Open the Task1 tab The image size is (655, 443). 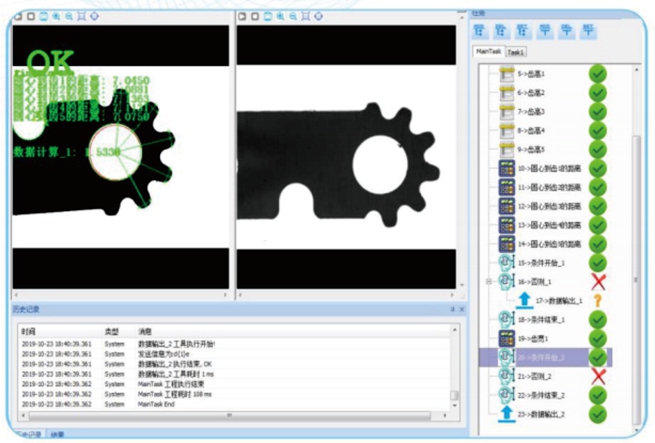coord(516,51)
